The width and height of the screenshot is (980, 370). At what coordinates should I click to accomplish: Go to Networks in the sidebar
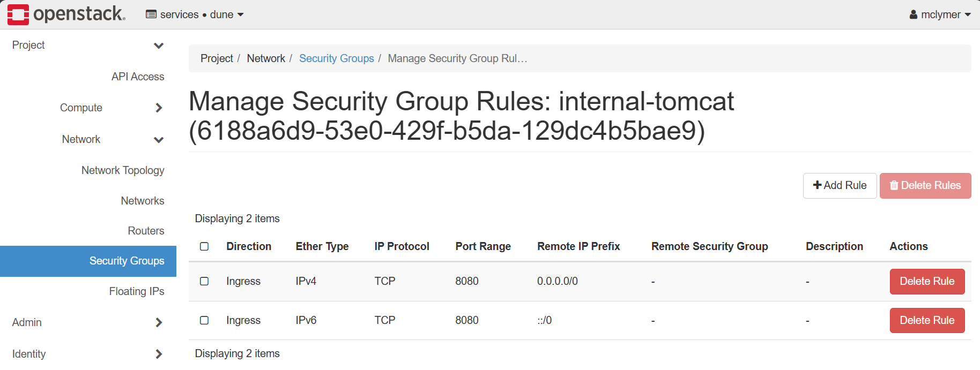(143, 201)
